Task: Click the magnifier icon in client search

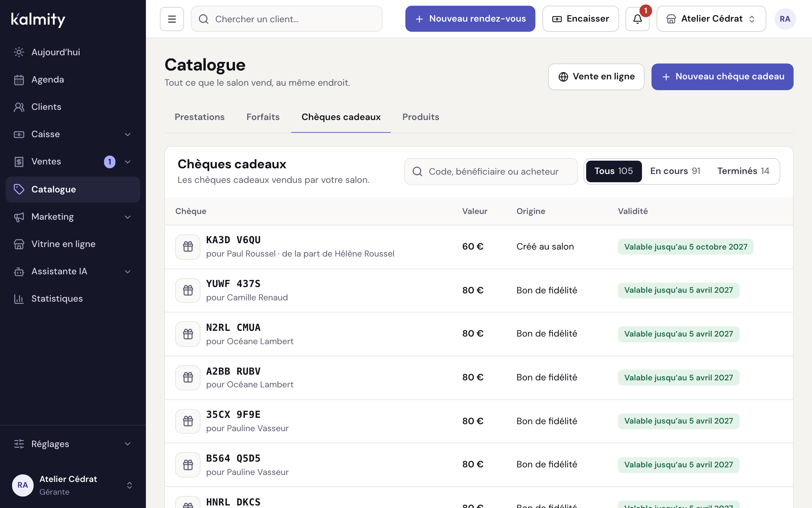Action: click(204, 19)
